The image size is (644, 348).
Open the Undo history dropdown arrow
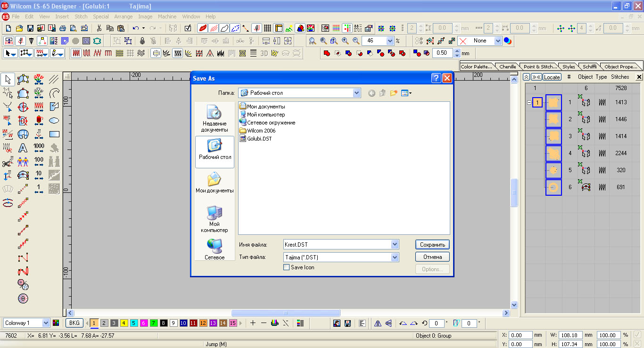(143, 28)
